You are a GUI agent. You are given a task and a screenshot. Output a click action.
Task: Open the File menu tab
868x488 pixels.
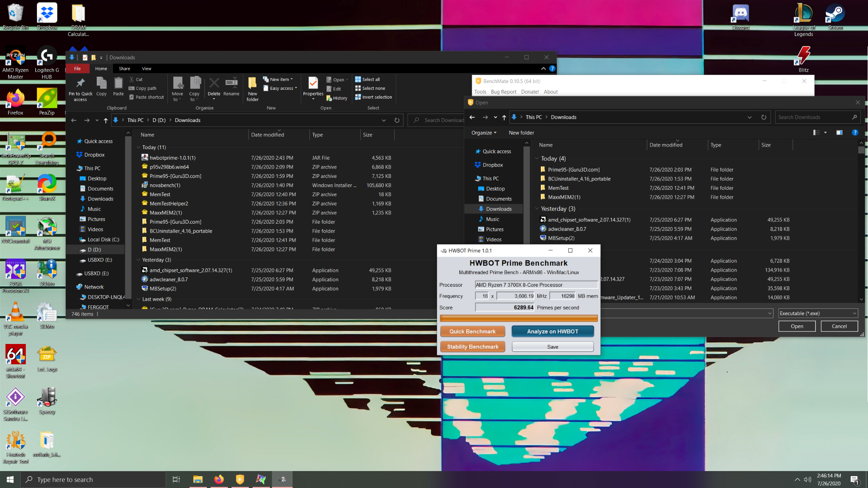(77, 69)
